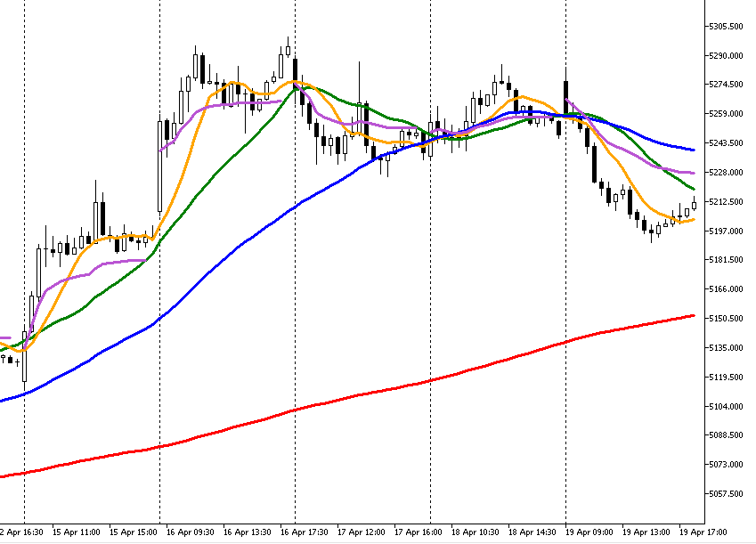Pick the 5259.000 price scale value
Viewport: 756px width, 544px height.
click(x=726, y=114)
